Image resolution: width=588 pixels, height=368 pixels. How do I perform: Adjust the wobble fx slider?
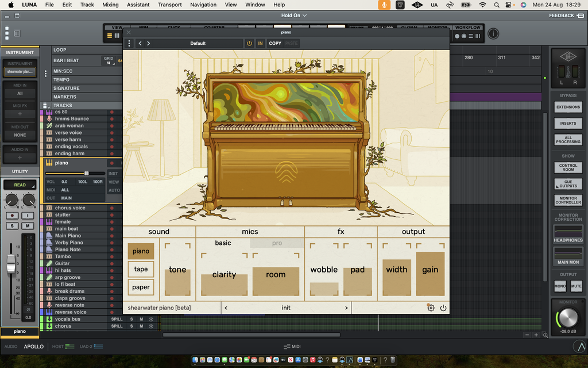click(324, 270)
